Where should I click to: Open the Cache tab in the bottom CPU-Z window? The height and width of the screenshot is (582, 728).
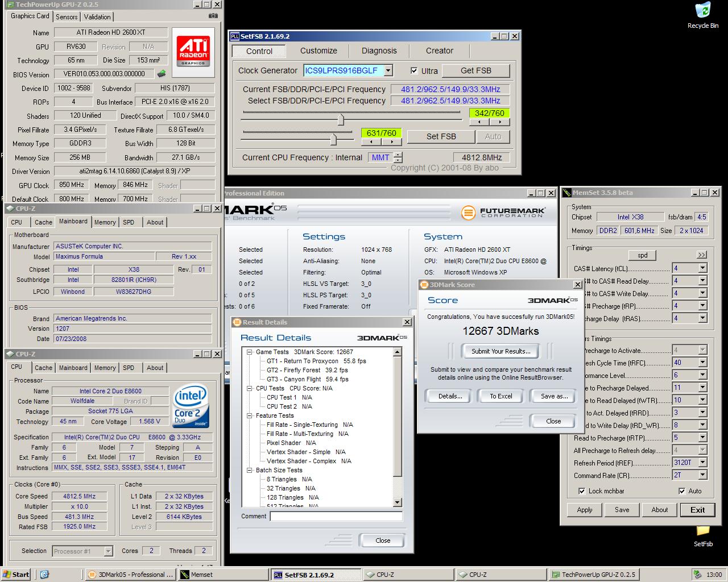pyautogui.click(x=43, y=368)
